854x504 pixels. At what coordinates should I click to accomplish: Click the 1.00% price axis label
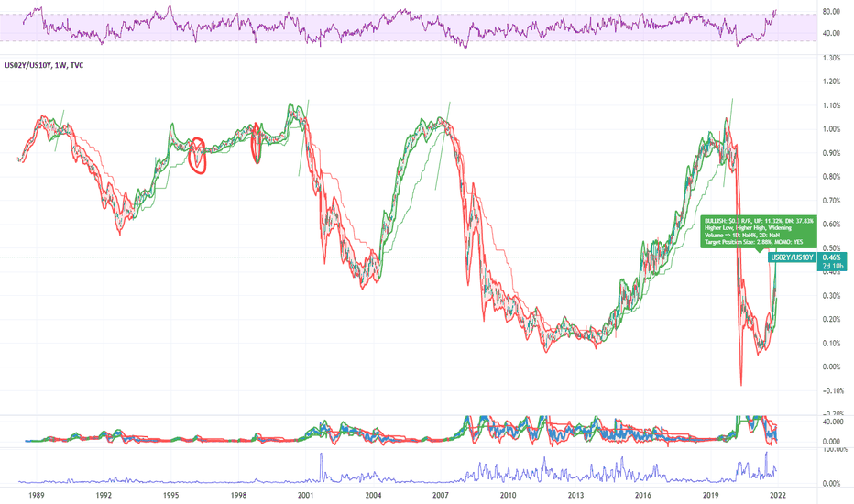pos(831,129)
